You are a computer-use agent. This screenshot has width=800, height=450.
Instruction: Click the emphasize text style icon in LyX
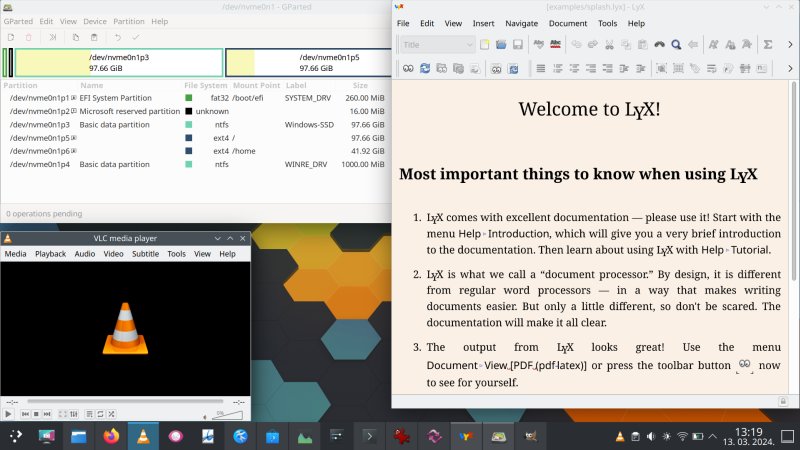tap(714, 45)
